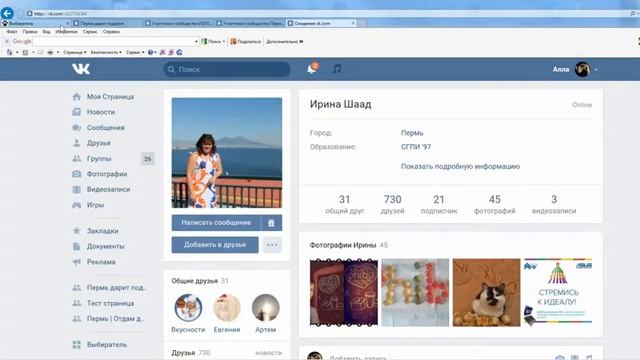The height and width of the screenshot is (360, 640).
Task: Open the Справка menu in browser
Action: 111,31
